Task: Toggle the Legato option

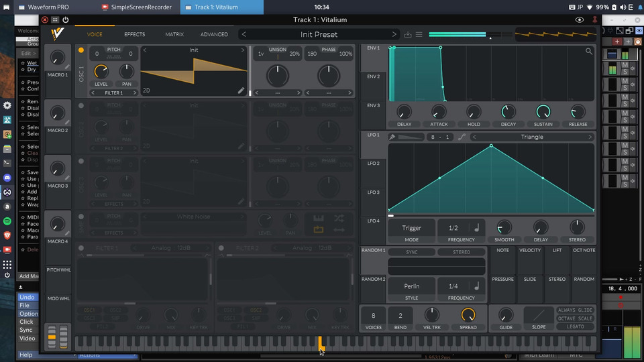Action: [x=575, y=326]
